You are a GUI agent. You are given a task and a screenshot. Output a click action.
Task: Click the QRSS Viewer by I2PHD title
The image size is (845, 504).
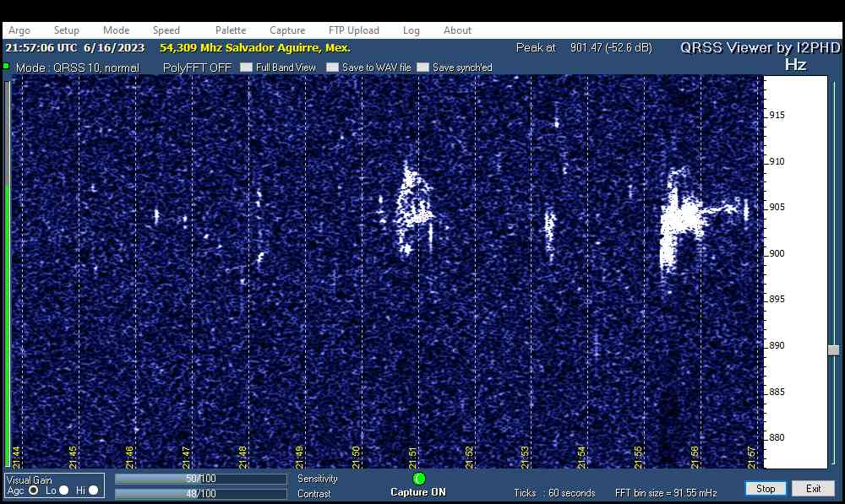point(760,47)
